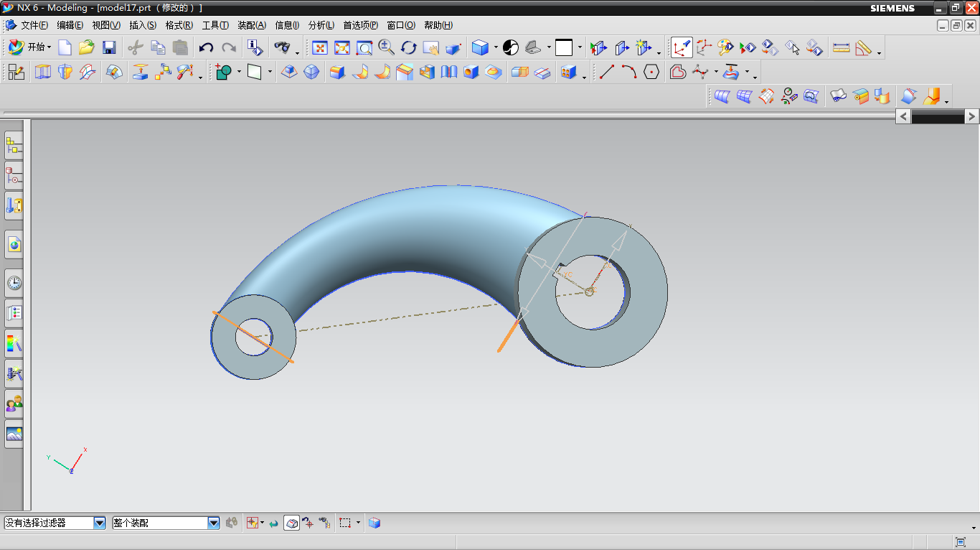Click the teal return arrow in selection bar
This screenshot has width=980, height=550.
tap(274, 523)
